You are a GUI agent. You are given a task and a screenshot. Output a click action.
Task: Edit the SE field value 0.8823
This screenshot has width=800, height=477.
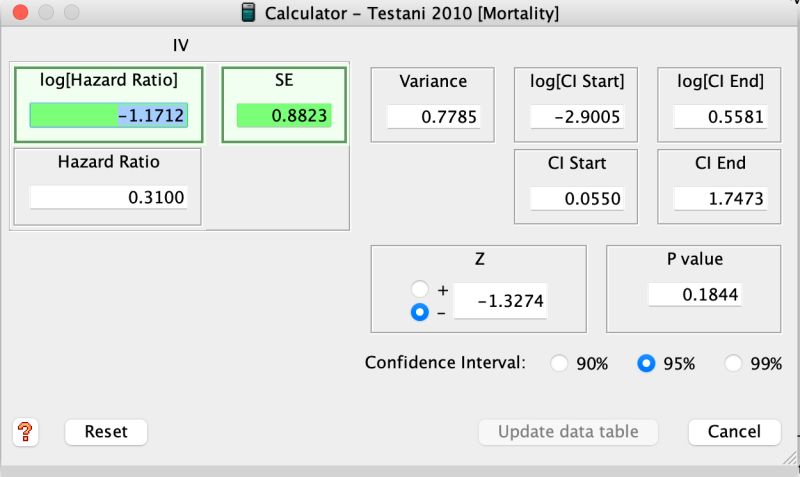tap(284, 115)
